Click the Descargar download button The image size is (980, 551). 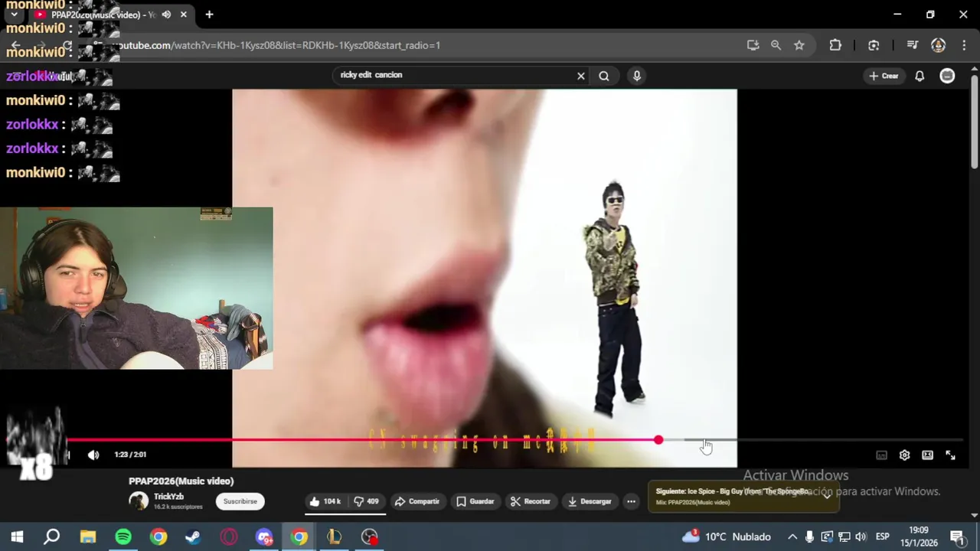point(589,501)
